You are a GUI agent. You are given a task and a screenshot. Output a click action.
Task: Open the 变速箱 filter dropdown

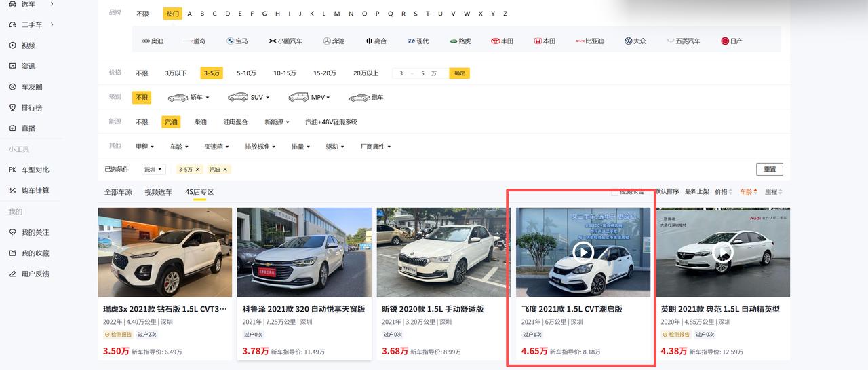click(x=217, y=147)
